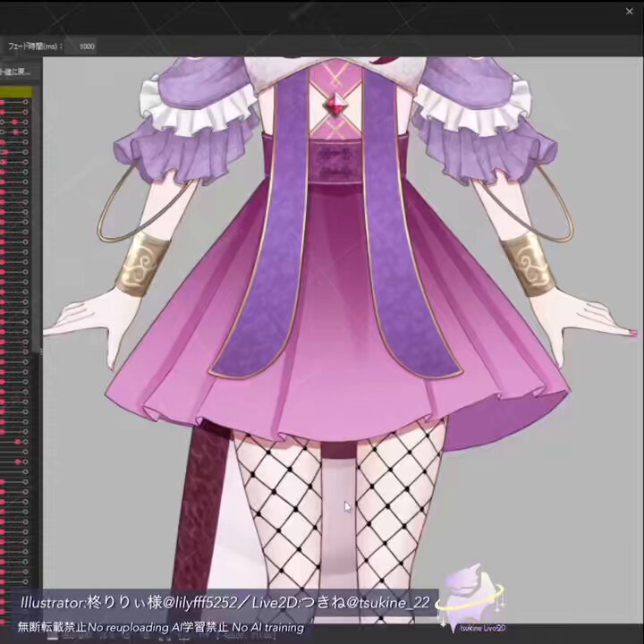The height and width of the screenshot is (644, 644).
Task: Select the olive-green header bar in parameter list
Action: (16, 92)
